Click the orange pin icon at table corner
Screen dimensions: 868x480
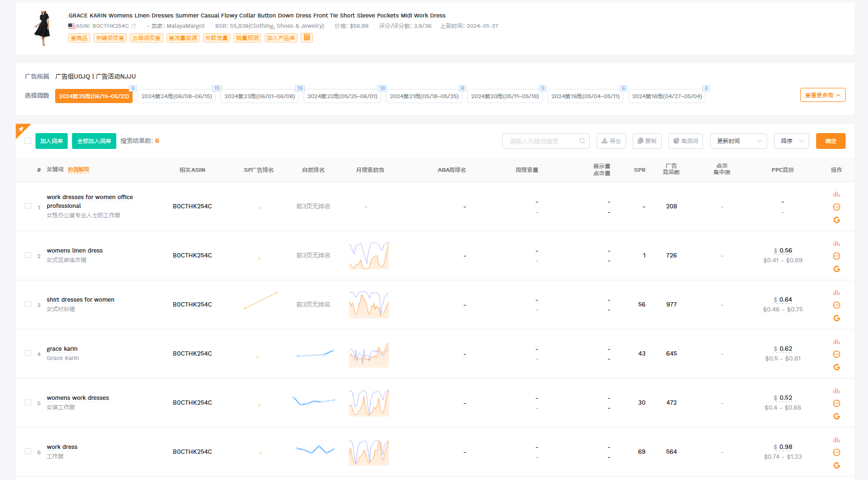pos(21,129)
